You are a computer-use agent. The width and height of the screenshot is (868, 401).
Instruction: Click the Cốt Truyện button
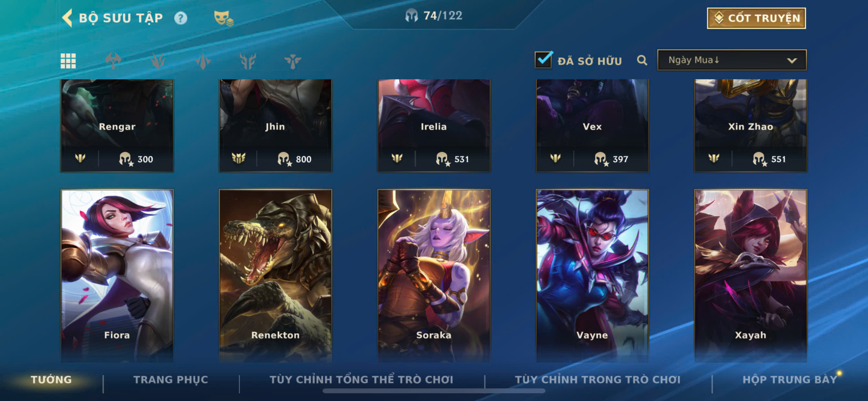756,18
